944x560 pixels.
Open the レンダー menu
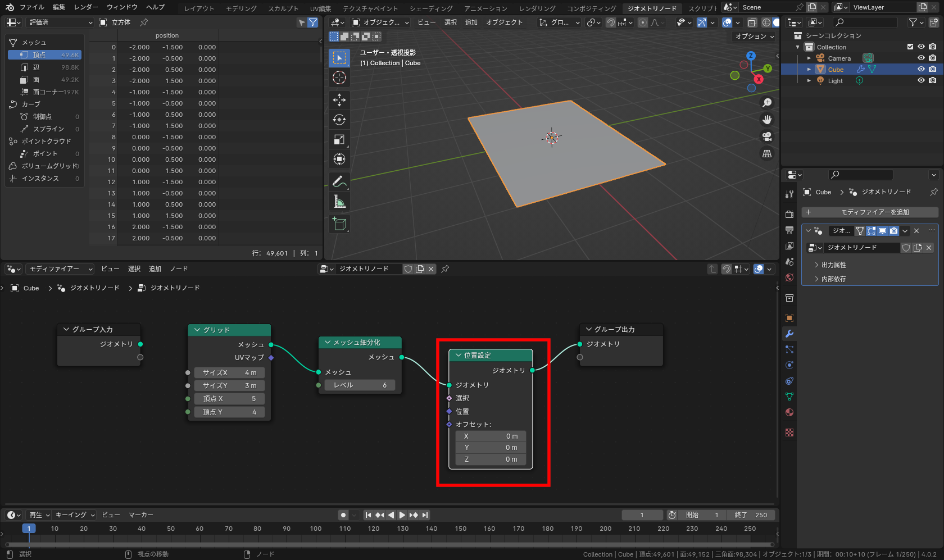click(x=86, y=7)
